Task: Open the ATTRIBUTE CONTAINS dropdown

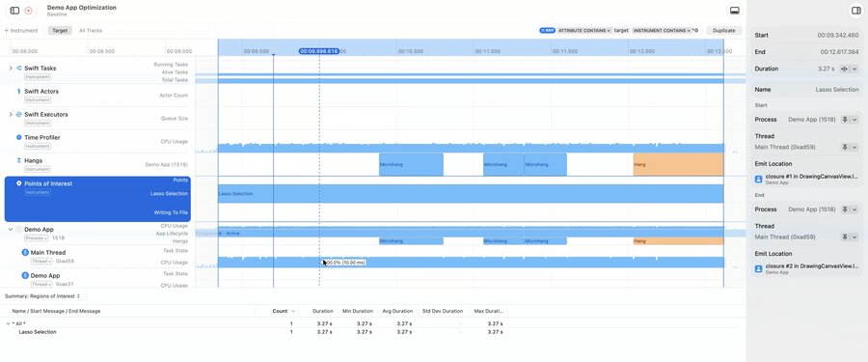Action: 584,31
